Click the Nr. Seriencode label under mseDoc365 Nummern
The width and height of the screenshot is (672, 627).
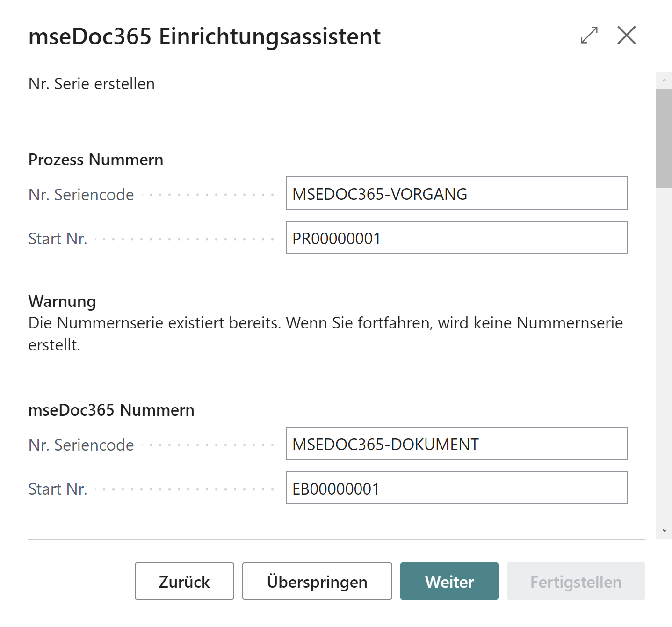click(x=81, y=445)
